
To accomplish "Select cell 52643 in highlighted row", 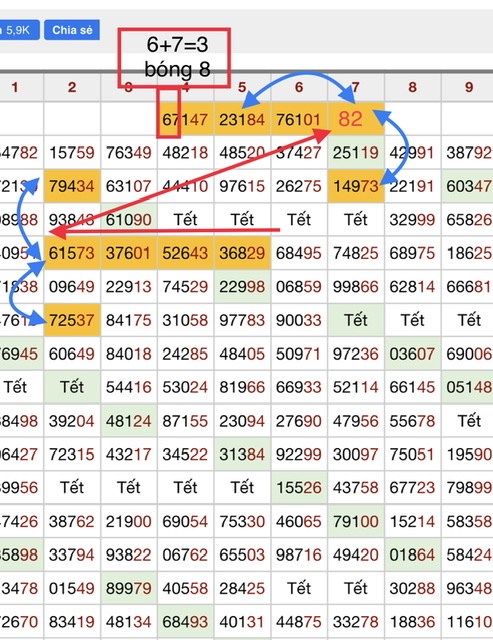I will 185,253.
